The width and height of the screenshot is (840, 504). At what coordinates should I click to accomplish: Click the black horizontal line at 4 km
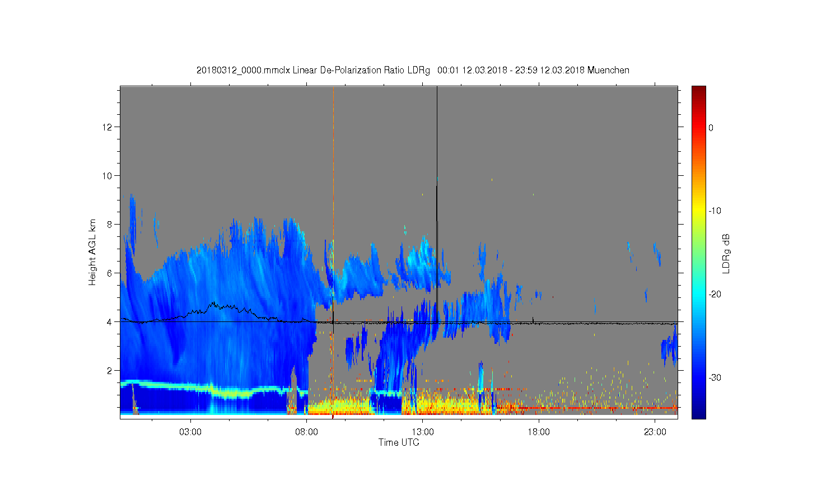399,322
